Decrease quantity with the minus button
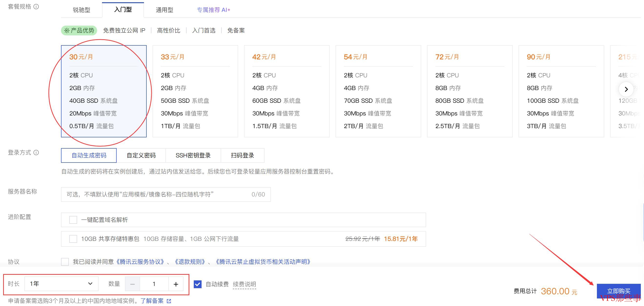The height and width of the screenshot is (306, 644). 133,284
